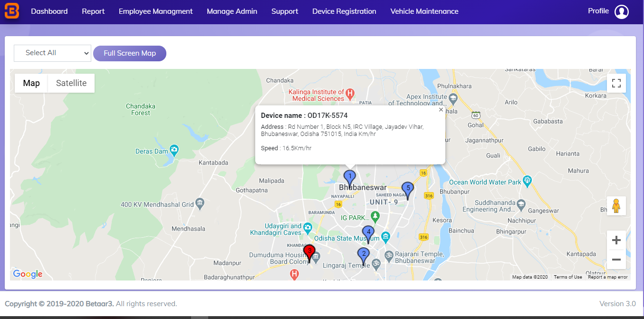Click Suddhananda Engineering college marker icon
This screenshot has height=319, width=644.
pos(521,204)
